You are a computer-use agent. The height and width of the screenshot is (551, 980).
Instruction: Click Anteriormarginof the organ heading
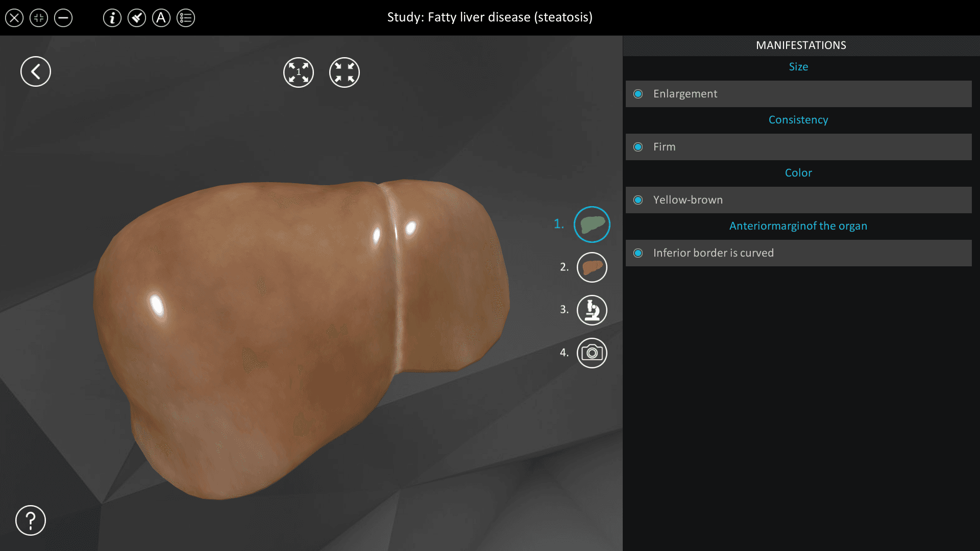point(798,226)
